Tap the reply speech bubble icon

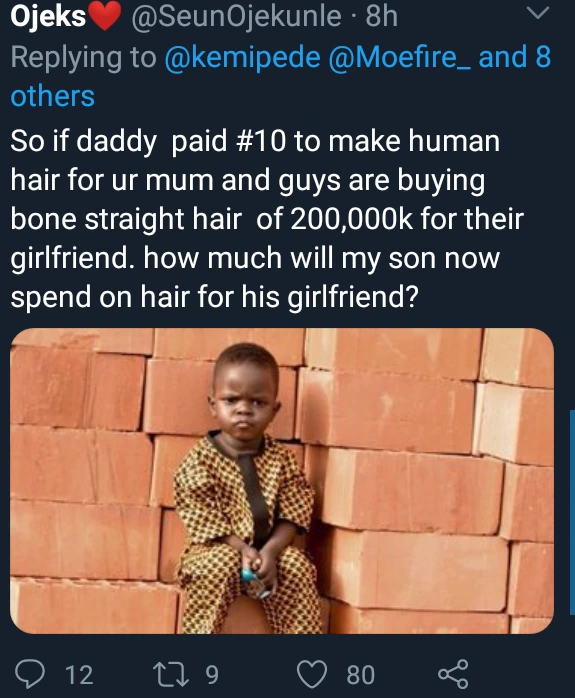coord(30,674)
